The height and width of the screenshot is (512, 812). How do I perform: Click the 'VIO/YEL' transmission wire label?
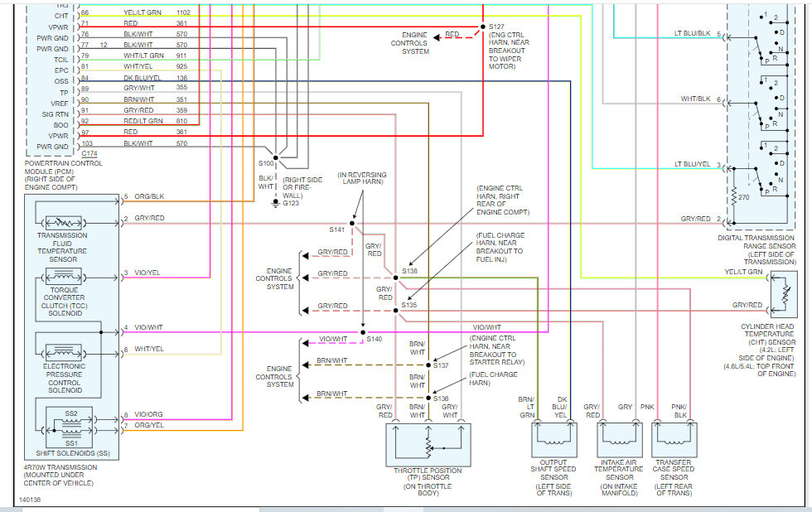click(147, 273)
